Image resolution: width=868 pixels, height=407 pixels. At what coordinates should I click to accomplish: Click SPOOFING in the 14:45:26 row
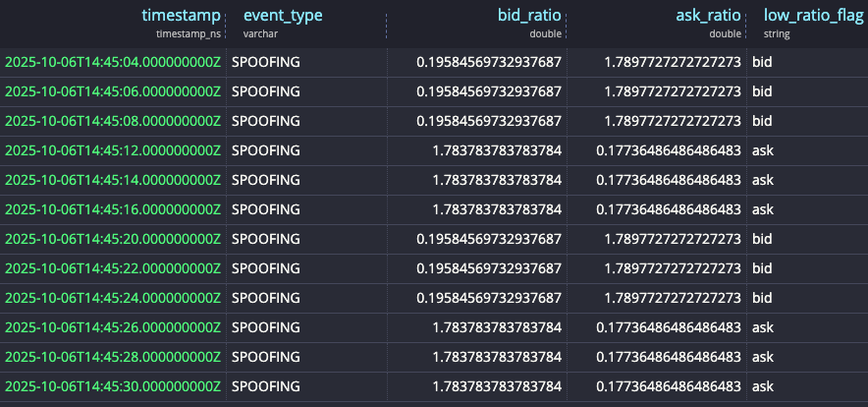pos(266,327)
